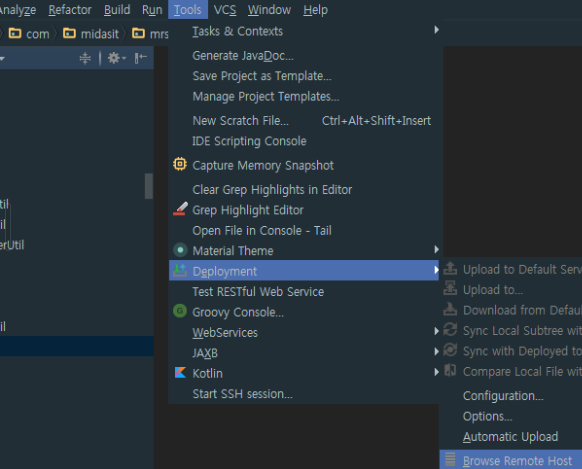
Task: Expand Tasks & Contexts submenu
Action: [x=306, y=31]
